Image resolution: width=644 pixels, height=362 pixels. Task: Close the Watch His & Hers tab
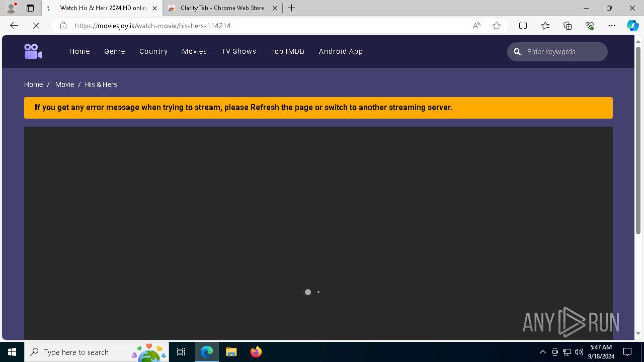[x=154, y=8]
